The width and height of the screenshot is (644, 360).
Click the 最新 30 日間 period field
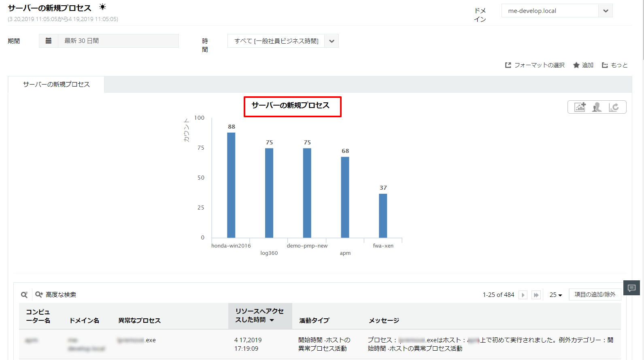(x=118, y=41)
